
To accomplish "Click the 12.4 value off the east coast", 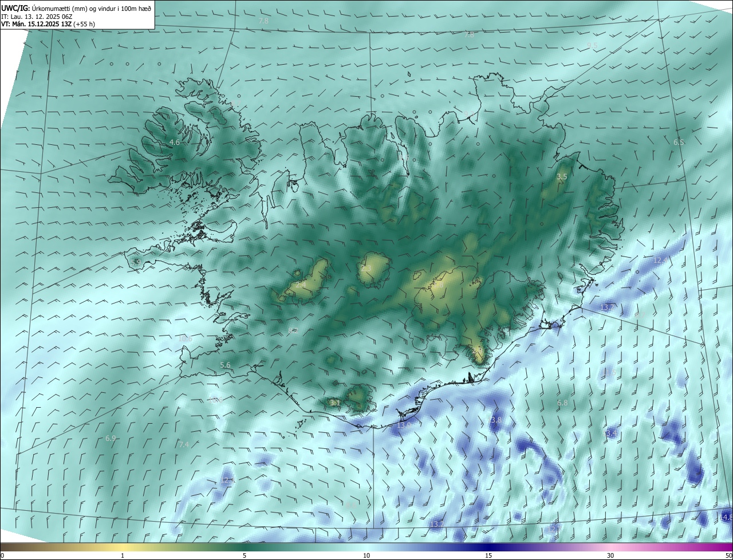I will (x=660, y=260).
